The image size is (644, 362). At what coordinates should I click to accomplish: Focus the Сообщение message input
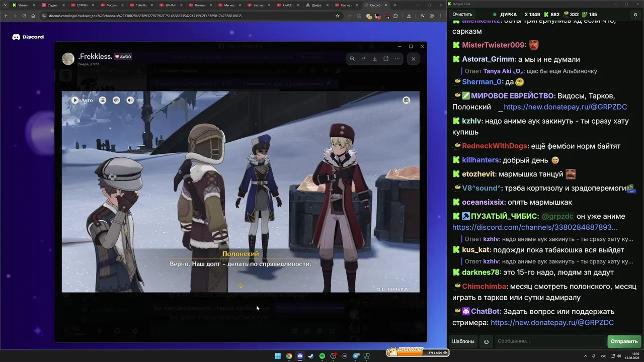(x=550, y=341)
